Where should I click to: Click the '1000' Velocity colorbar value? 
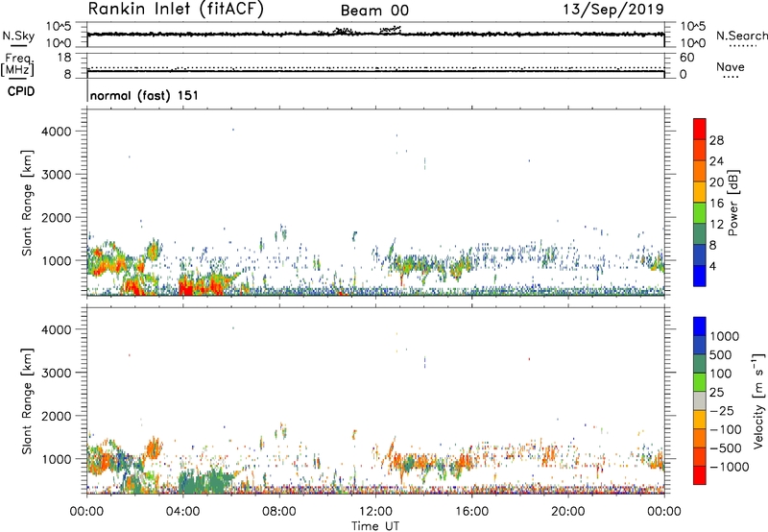click(x=724, y=336)
